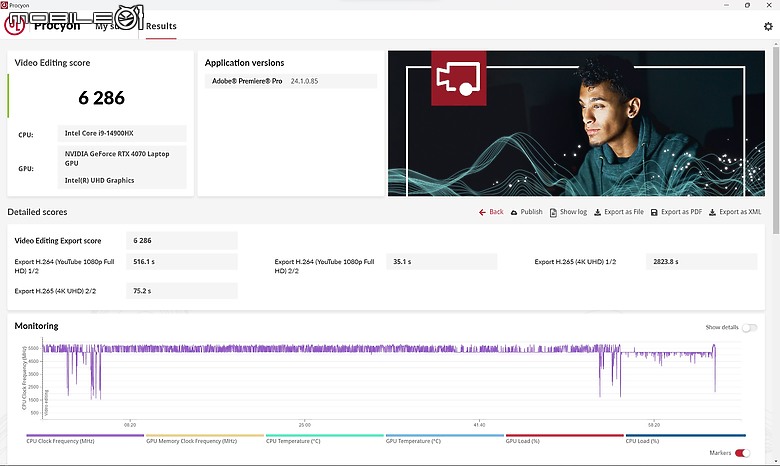Select the 6 286 overall score
The image size is (780, 466).
click(x=101, y=98)
